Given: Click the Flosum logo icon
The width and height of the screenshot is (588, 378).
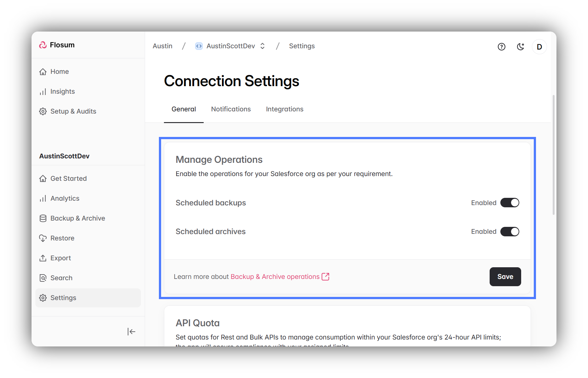Looking at the screenshot, I should pyautogui.click(x=43, y=45).
